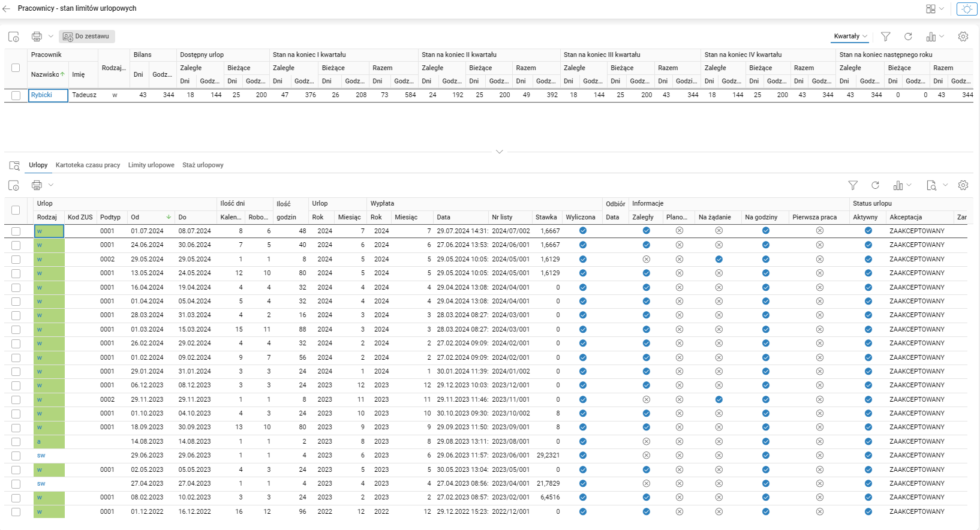The width and height of the screenshot is (980, 530).
Task: Open the filter for the upper employee table
Action: [x=885, y=37]
